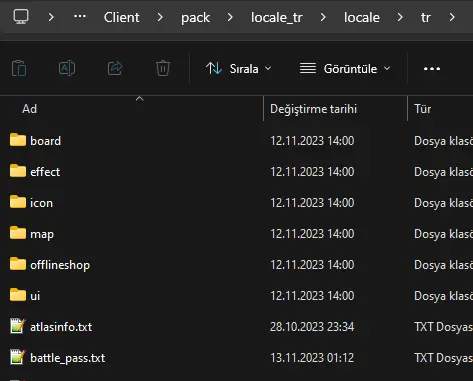
Task: Select the battle_pass.txt file icon
Action: click(x=18, y=357)
